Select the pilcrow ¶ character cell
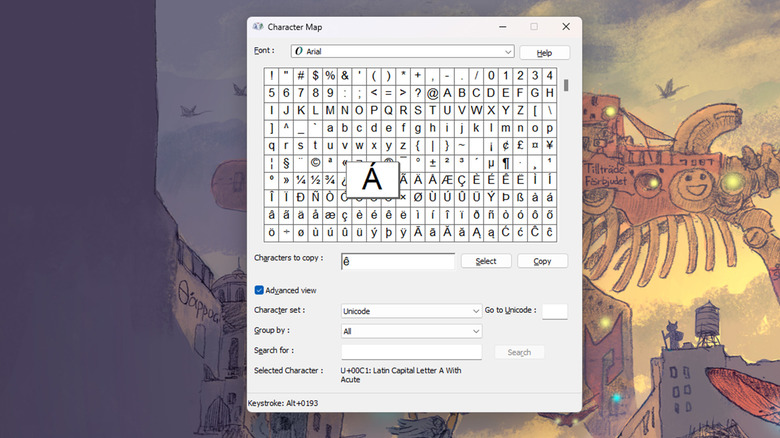 505,163
